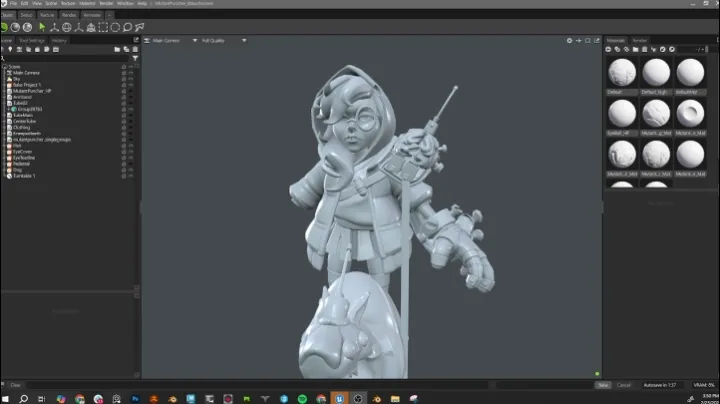Screen dimensions: 720x404
Task: Open material folder icon in Materials toolbar
Action: click(636, 49)
